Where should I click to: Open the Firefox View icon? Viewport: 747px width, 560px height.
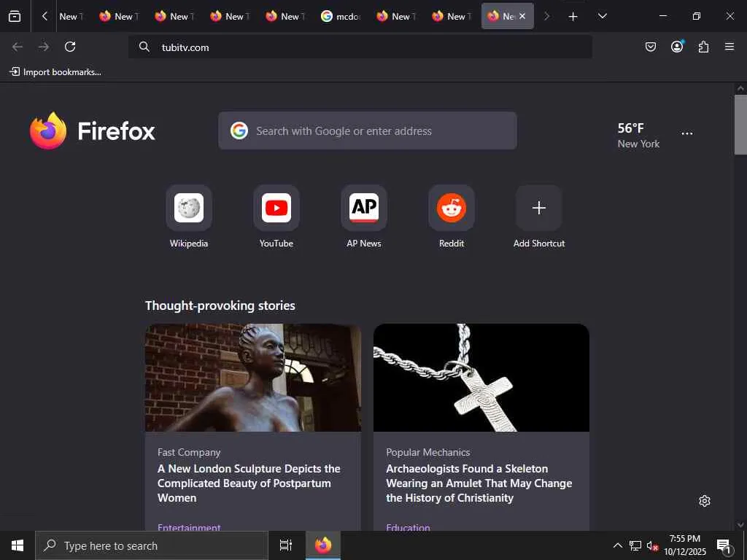(15, 16)
